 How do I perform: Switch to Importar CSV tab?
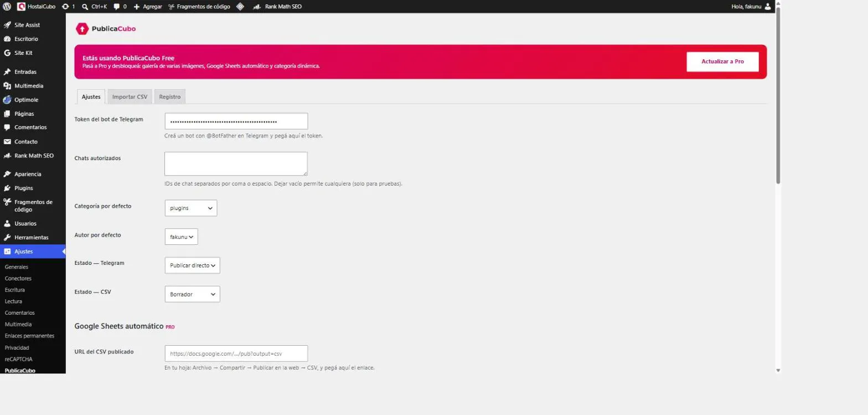[130, 96]
